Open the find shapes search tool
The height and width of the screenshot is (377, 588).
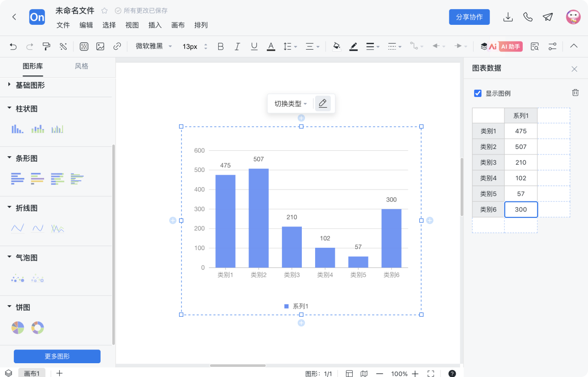click(x=534, y=46)
